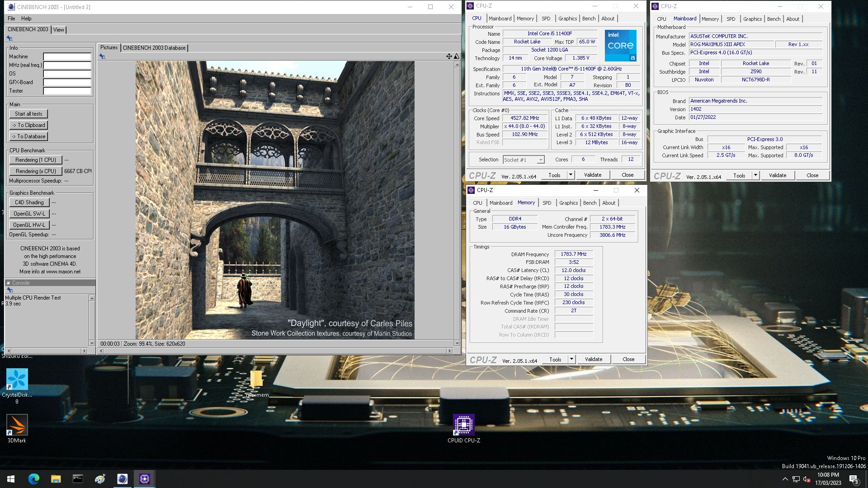Click the GFX-Board input field
This screenshot has height=488, width=868.
67,82
